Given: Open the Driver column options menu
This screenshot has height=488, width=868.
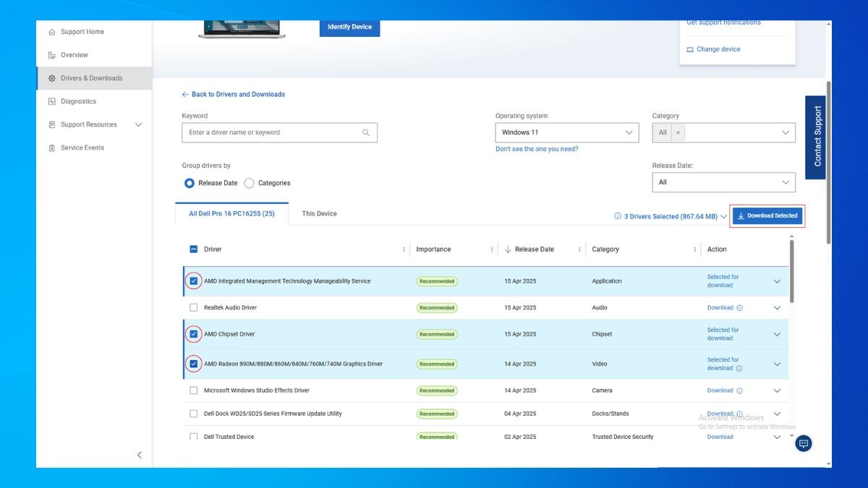Looking at the screenshot, I should point(404,249).
